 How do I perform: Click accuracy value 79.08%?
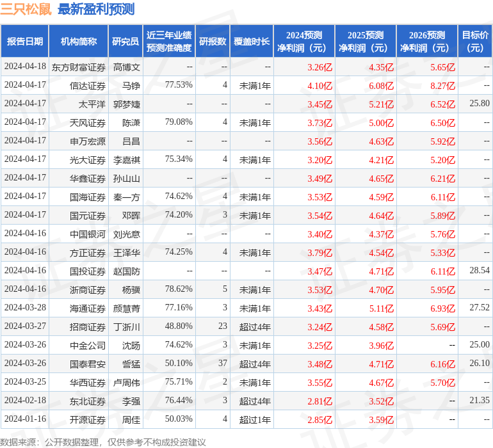pyautogui.click(x=179, y=122)
